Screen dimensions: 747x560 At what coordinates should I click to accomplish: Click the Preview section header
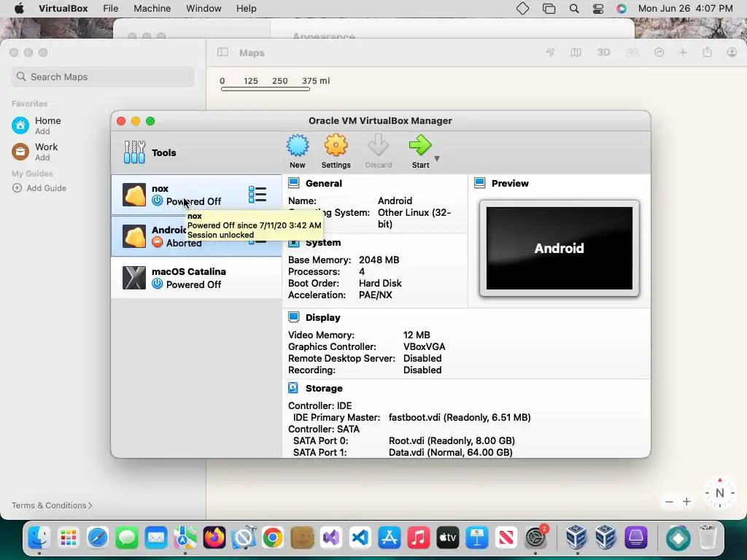(510, 183)
